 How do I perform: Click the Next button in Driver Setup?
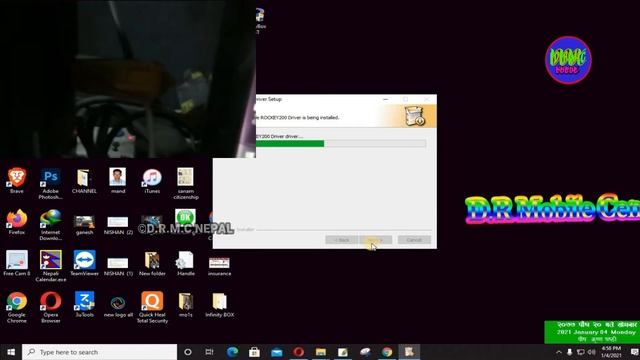click(376, 240)
